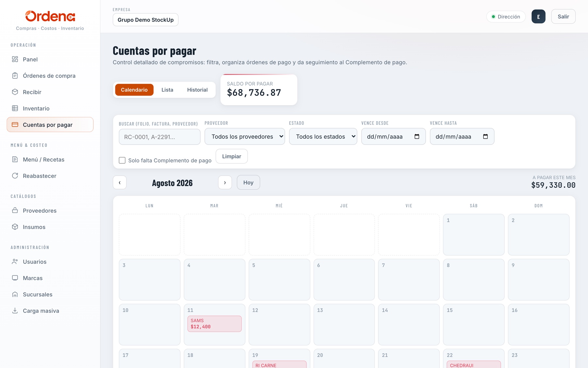Click the Vence desde date field
Viewport: 588px width, 368px height.
click(393, 136)
